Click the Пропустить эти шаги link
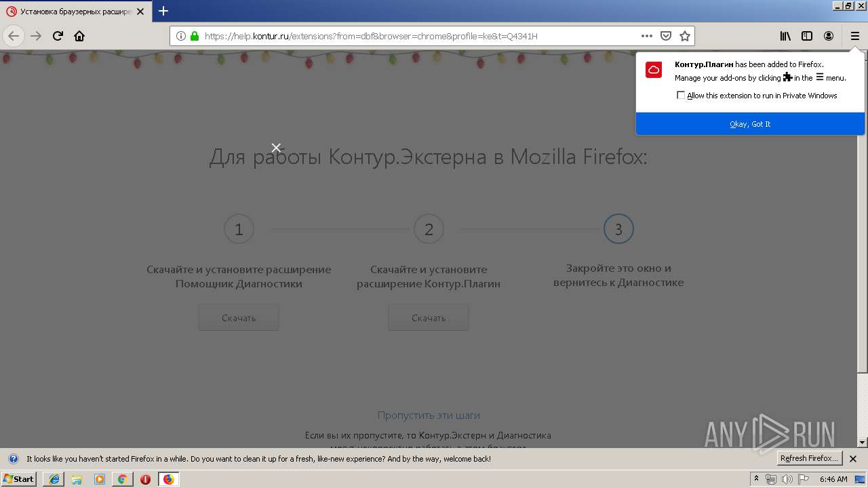 (x=429, y=415)
